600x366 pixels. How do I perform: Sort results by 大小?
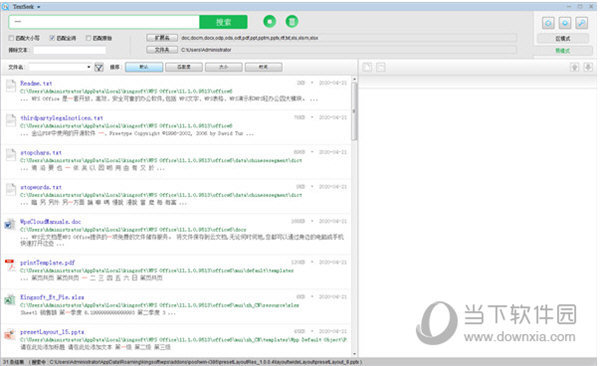[x=224, y=67]
